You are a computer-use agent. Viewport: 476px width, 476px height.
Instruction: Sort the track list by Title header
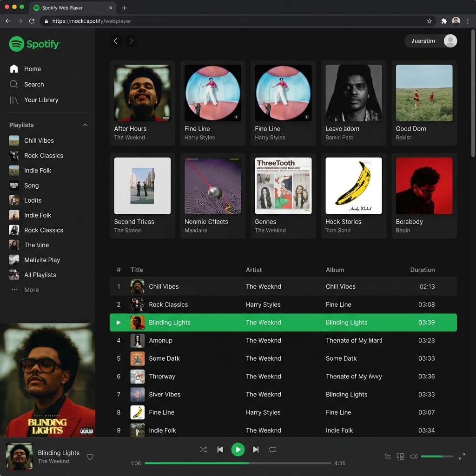(x=137, y=270)
